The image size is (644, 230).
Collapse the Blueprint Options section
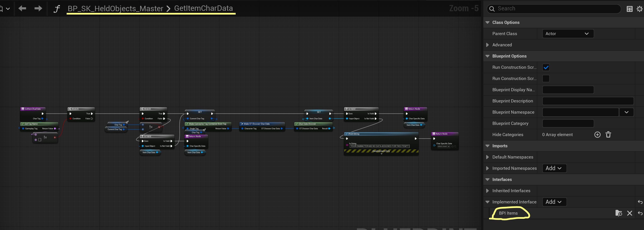pos(487,56)
